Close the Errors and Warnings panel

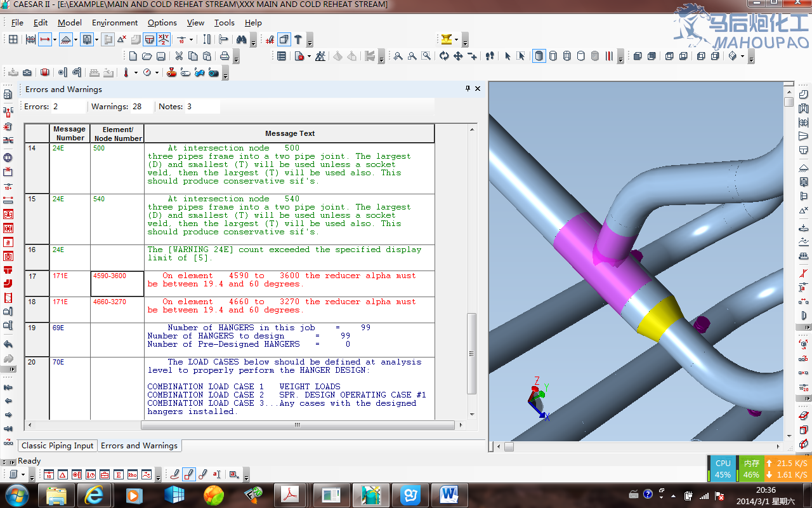(478, 89)
